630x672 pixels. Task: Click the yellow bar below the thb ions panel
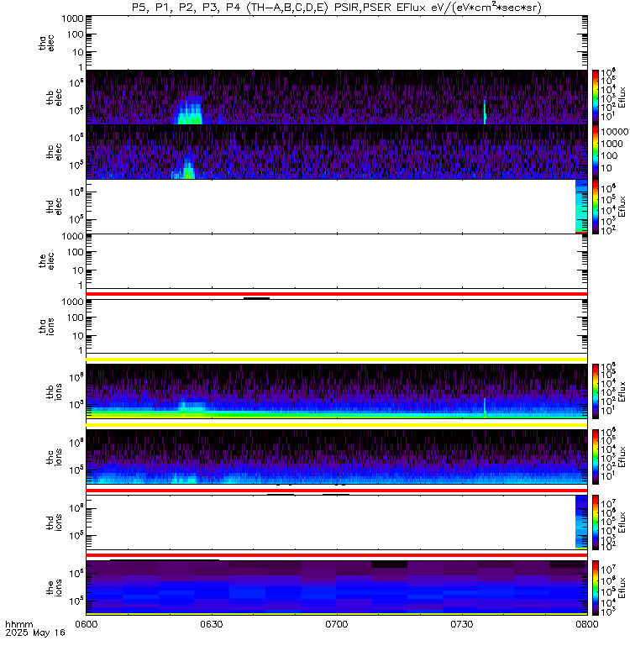coord(337,425)
